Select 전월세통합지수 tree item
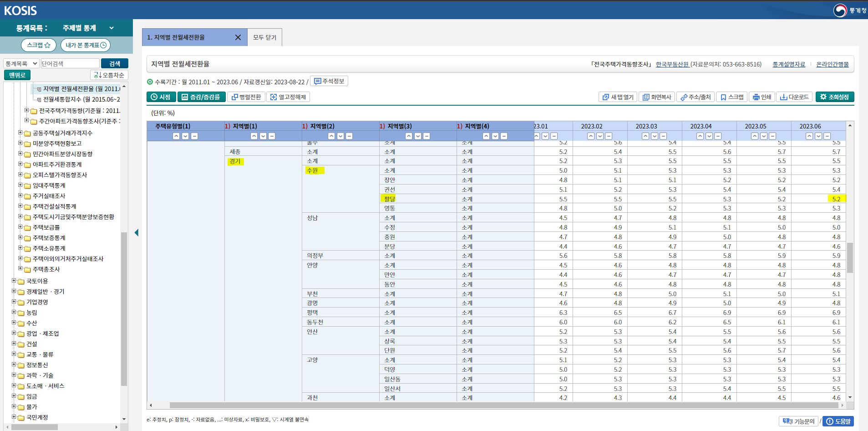Viewport: 868px width, 431px height. point(81,99)
